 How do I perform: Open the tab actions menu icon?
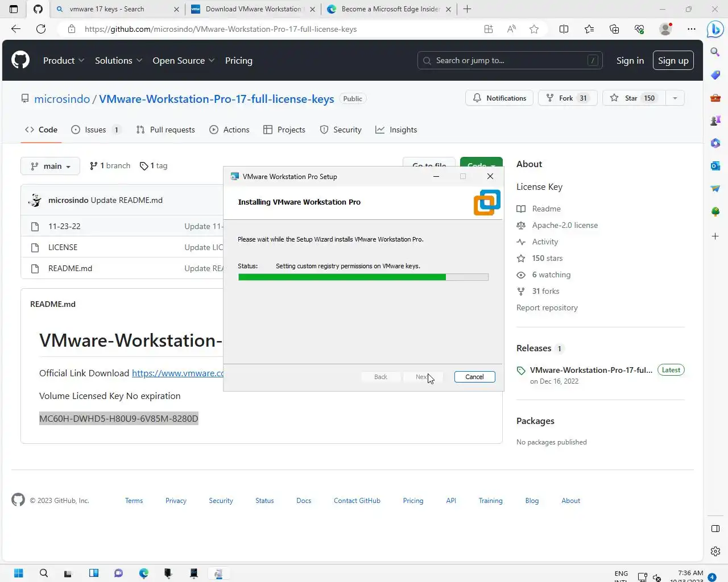14,9
